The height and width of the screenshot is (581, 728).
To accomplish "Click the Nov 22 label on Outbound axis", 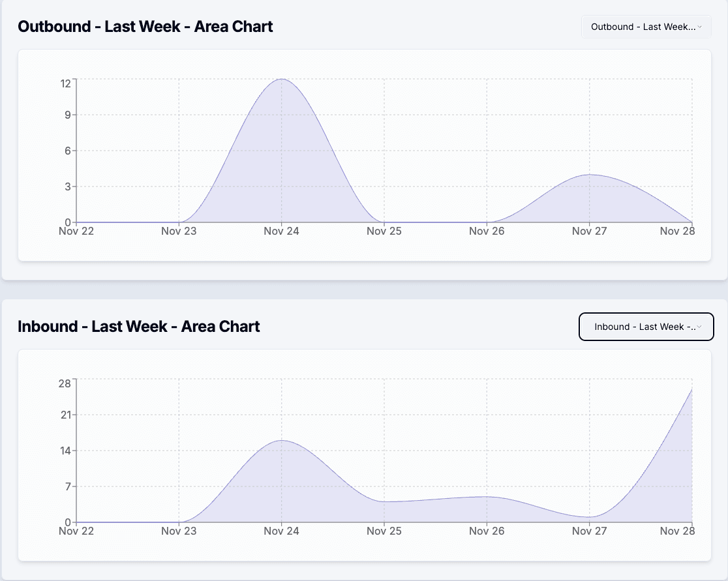I will pos(76,231).
